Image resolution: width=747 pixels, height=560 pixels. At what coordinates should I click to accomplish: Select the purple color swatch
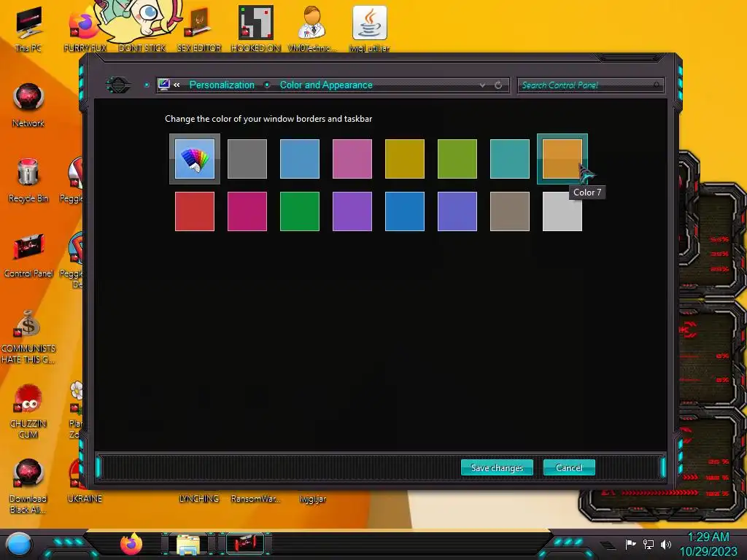pos(352,211)
